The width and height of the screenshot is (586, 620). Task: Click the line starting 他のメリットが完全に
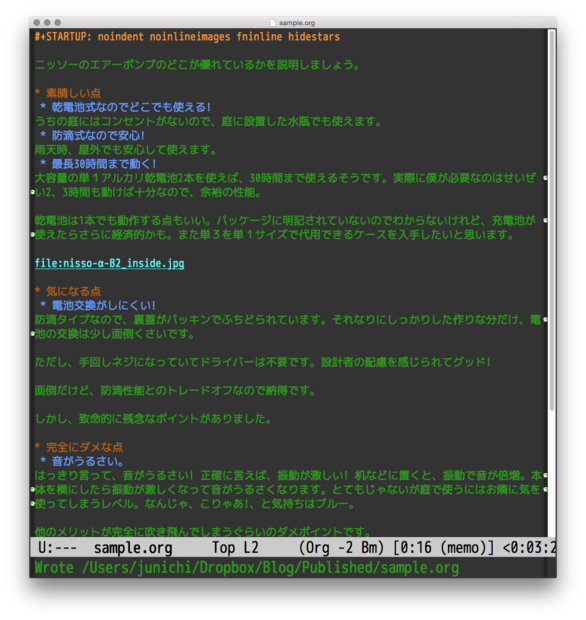coord(203,531)
